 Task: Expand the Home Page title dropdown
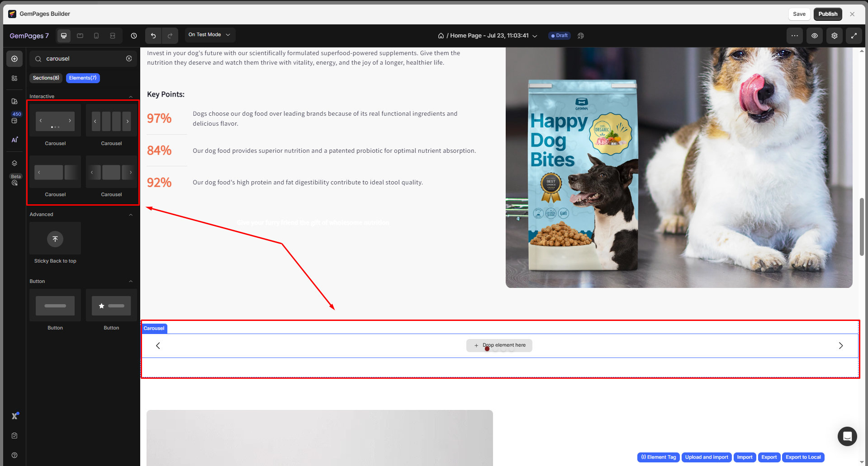point(535,36)
